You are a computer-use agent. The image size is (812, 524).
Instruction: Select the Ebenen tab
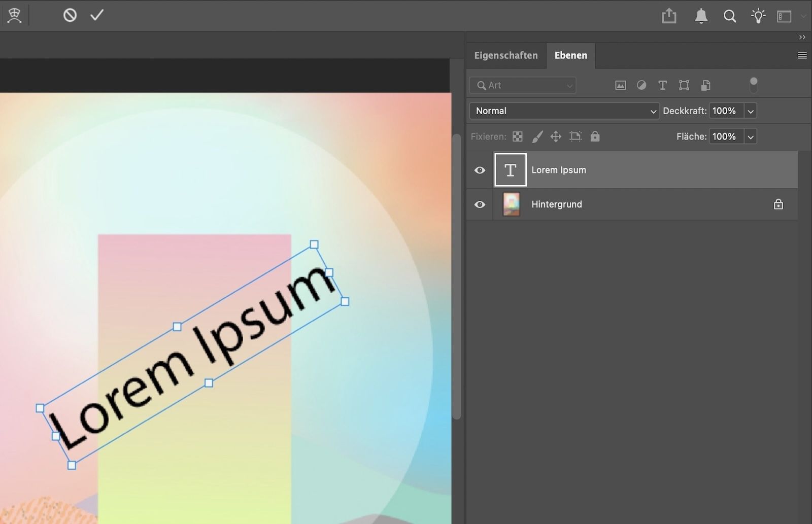pos(570,55)
